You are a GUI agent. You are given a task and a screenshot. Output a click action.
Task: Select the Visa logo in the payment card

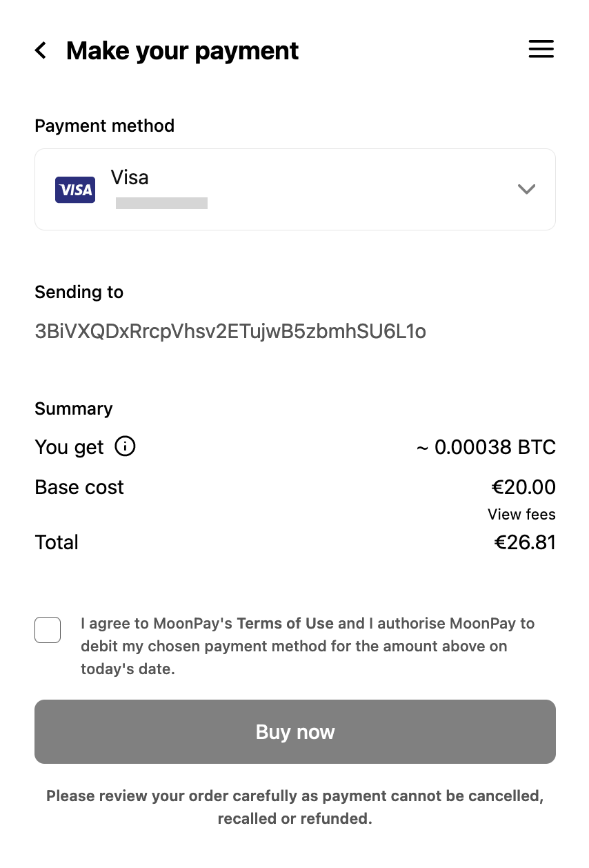click(75, 189)
